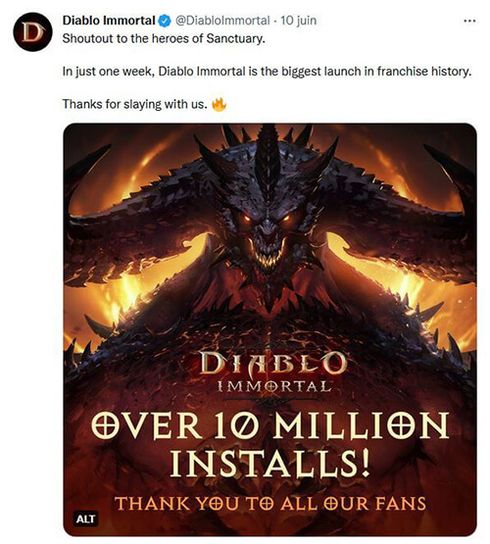Image resolution: width=490 pixels, height=544 pixels.
Task: Click the @DiabloImmortal handle
Action: pos(222,21)
